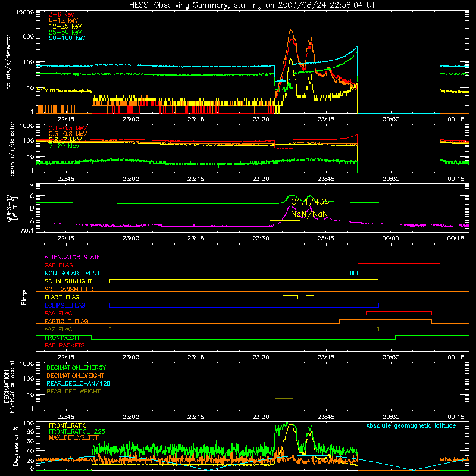This screenshot has height=476, width=476.
Task: Click the Absolute geomagnetic latitude label
Action: 411,425
